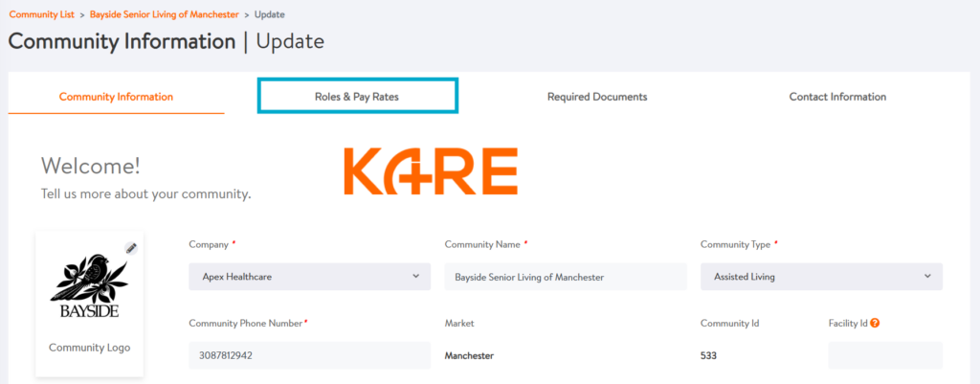Select the Welcome! heading text
This screenshot has height=384, width=980.
[x=91, y=166]
